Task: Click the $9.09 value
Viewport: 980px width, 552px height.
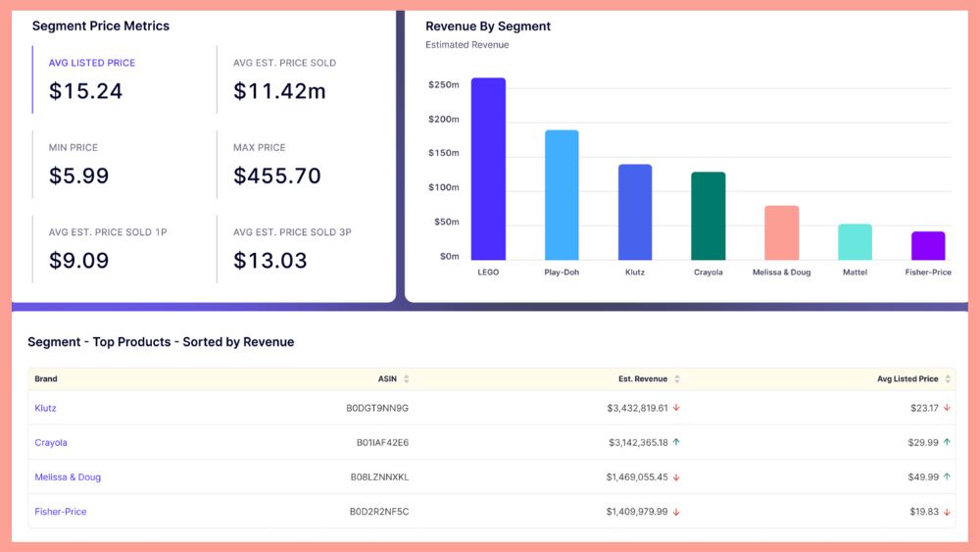Action: tap(78, 261)
